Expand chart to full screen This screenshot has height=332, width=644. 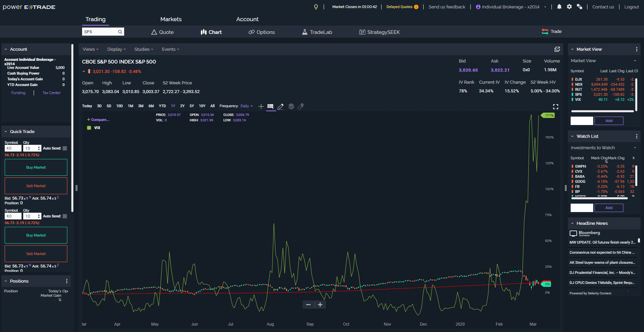pyautogui.click(x=556, y=107)
